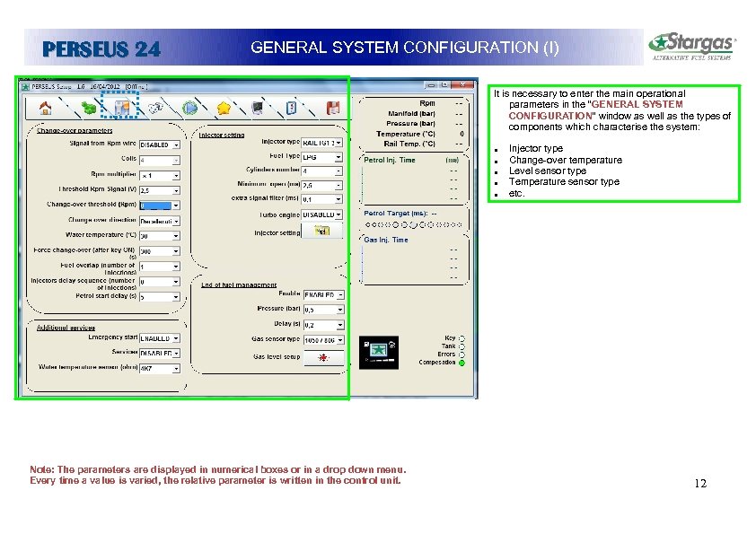756x534 pixels.
Task: Close the PERSEUS Setup window
Action: tap(463, 85)
